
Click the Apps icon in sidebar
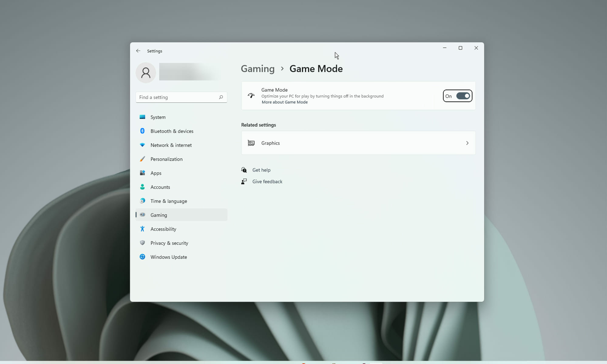pos(142,173)
